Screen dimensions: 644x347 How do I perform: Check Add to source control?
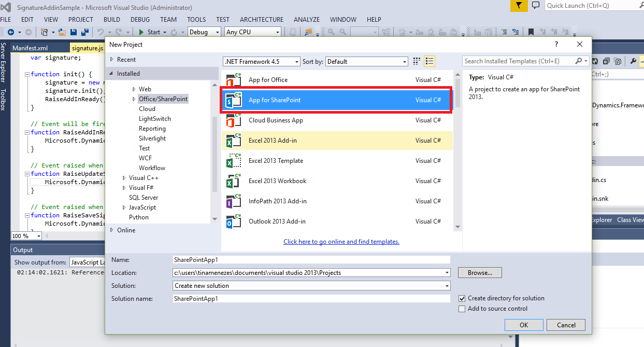point(462,309)
